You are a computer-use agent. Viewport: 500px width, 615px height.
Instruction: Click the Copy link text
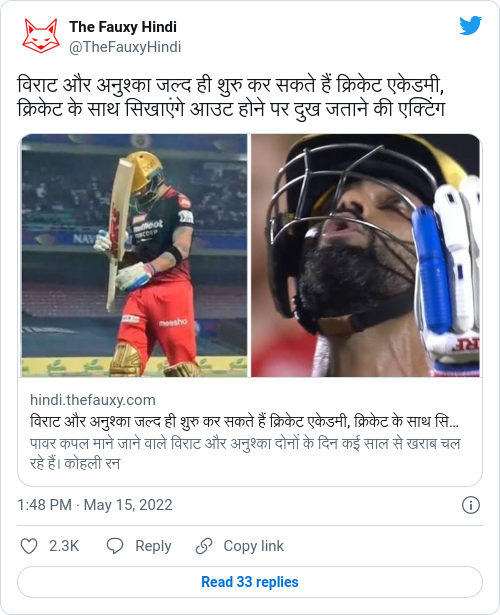click(253, 546)
